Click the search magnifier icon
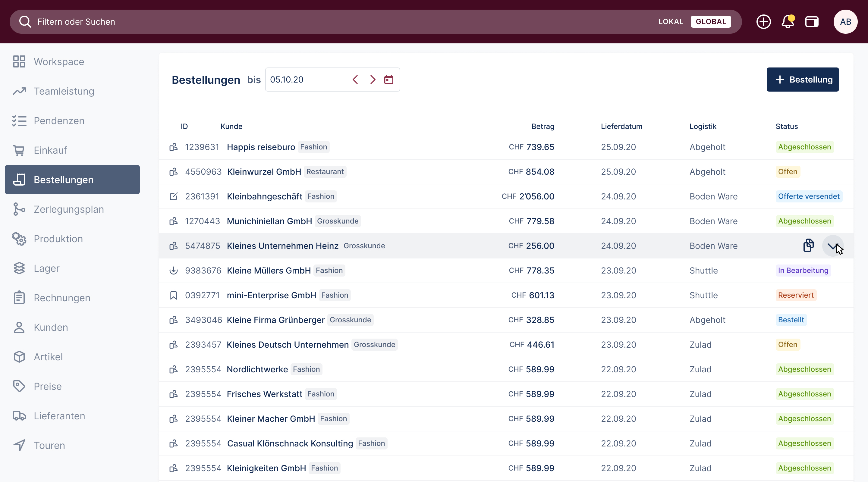Viewport: 868px width, 482px height. click(x=25, y=22)
